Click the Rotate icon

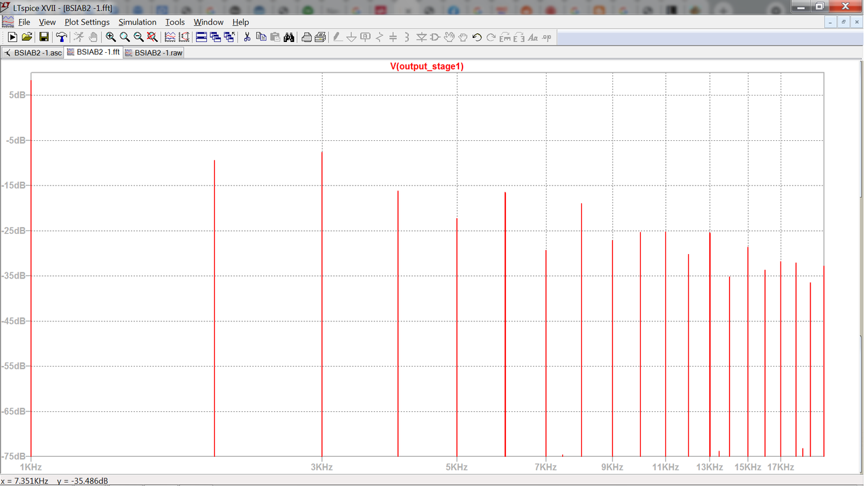(505, 37)
